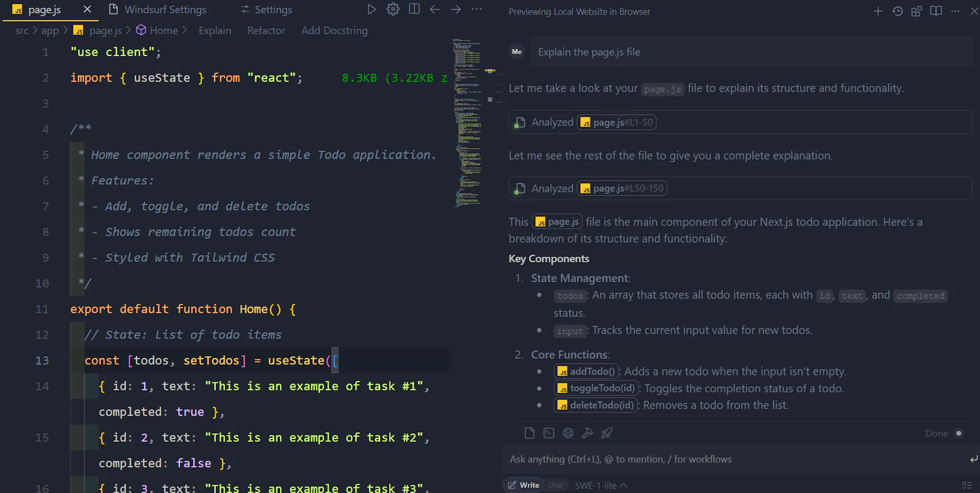Switch Cascade to Chat mode
980x493 pixels.
pos(555,485)
